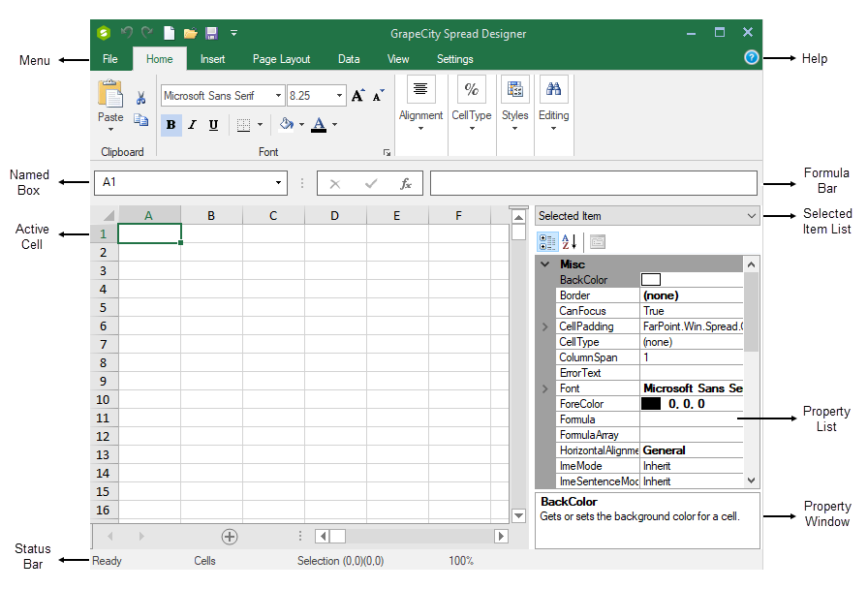Viewport: 868px width, 589px height.
Task: Save the file using the floppy disk icon
Action: click(211, 33)
